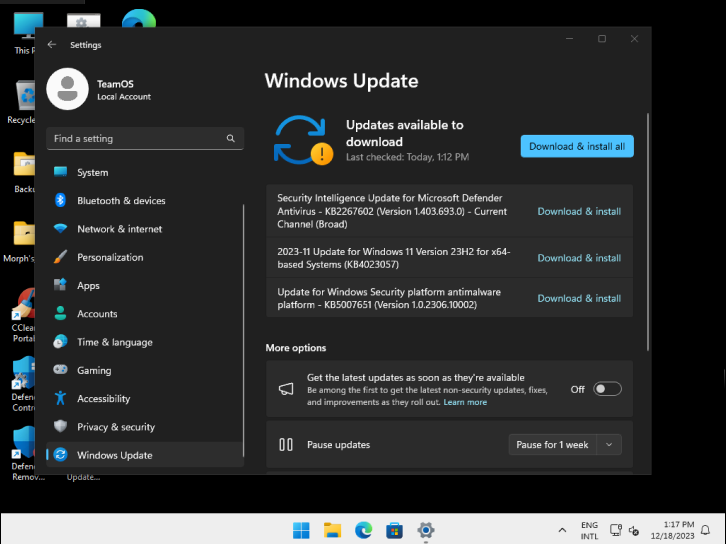
Task: Go to Bluetooth & devices settings
Action: pos(145,200)
